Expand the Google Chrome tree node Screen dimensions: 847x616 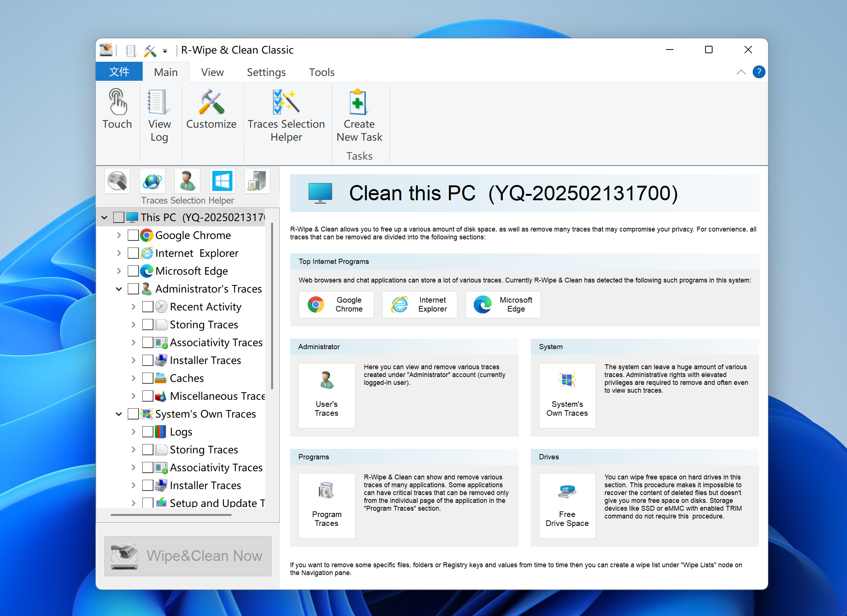point(119,236)
